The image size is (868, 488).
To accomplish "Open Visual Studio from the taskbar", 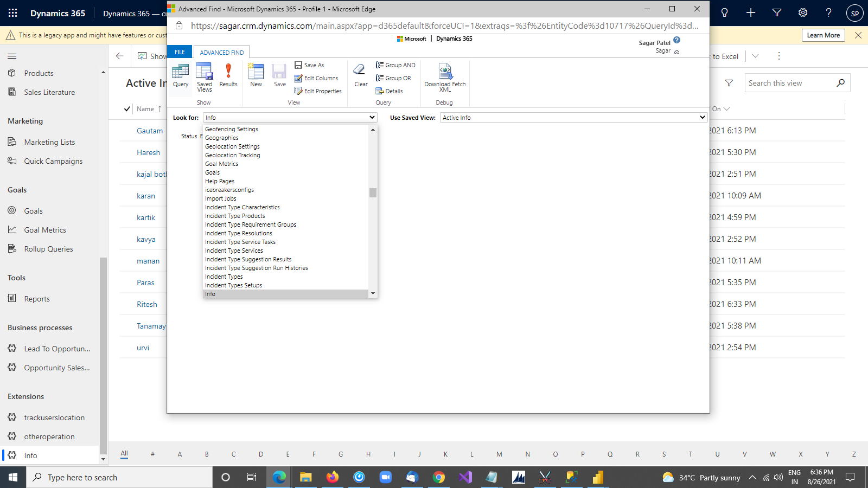I will pyautogui.click(x=465, y=477).
